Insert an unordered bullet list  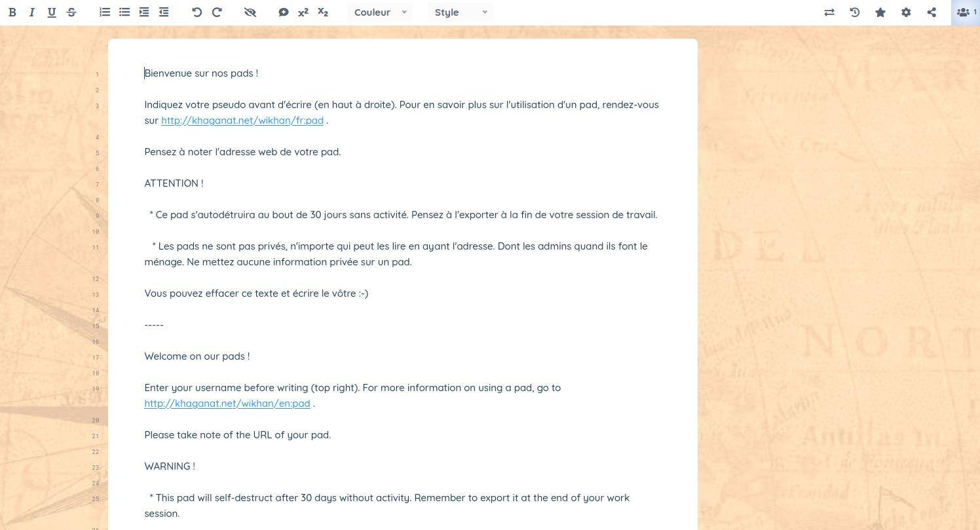[124, 12]
